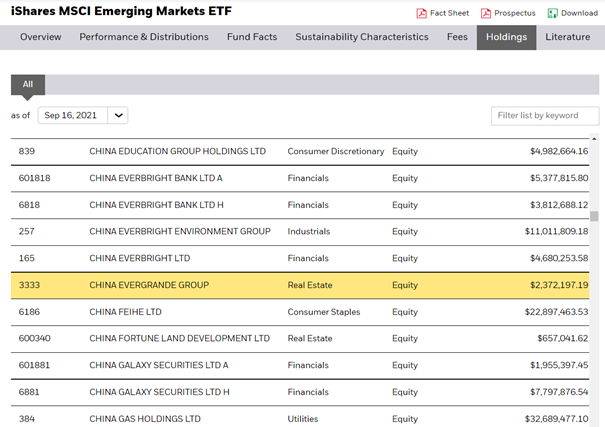
Task: Click ticker 165
Action: [x=27, y=258]
